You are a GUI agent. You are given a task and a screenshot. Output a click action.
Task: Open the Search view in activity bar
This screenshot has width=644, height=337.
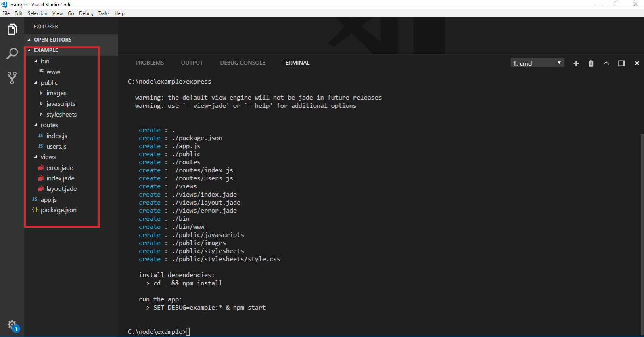pyautogui.click(x=12, y=53)
